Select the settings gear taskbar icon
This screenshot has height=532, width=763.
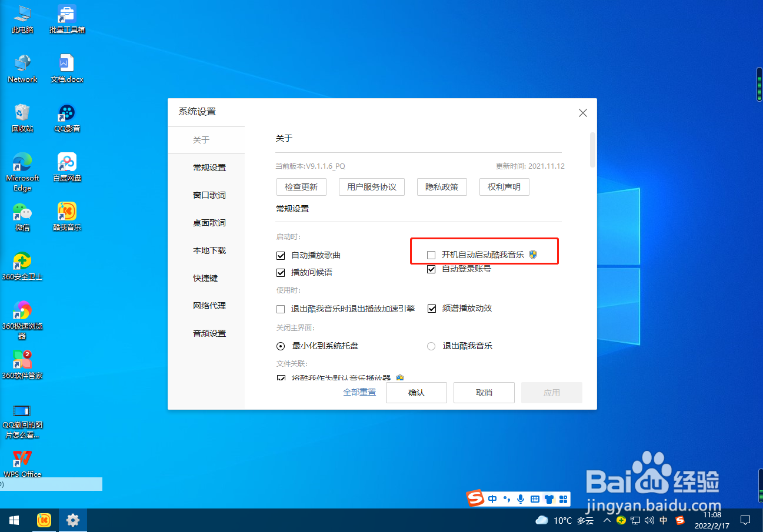[73, 520]
